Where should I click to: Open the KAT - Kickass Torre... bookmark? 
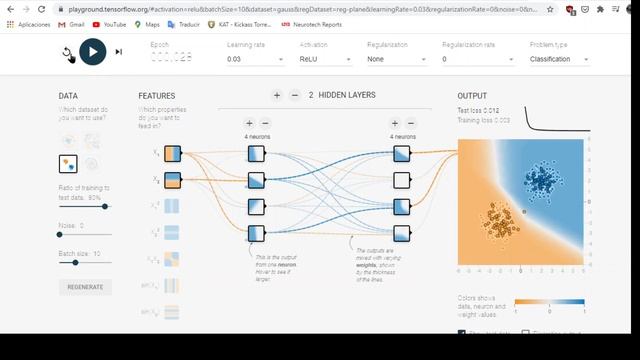click(x=240, y=24)
